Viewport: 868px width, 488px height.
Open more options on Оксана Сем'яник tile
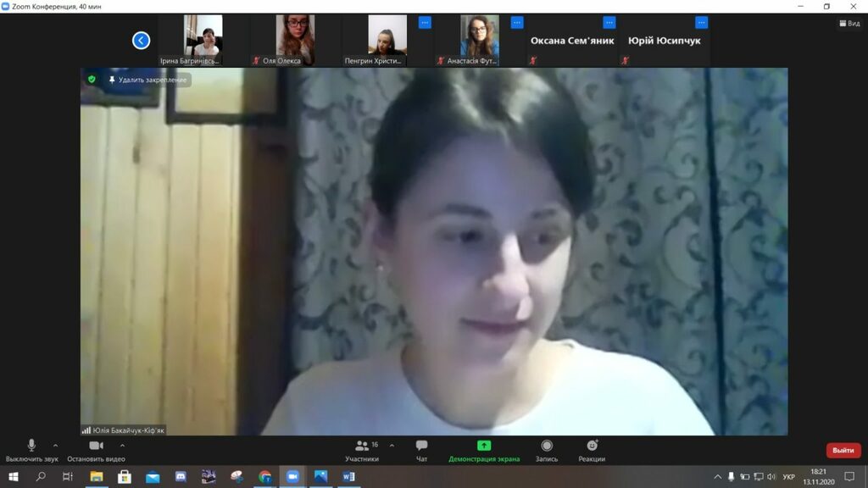click(609, 23)
